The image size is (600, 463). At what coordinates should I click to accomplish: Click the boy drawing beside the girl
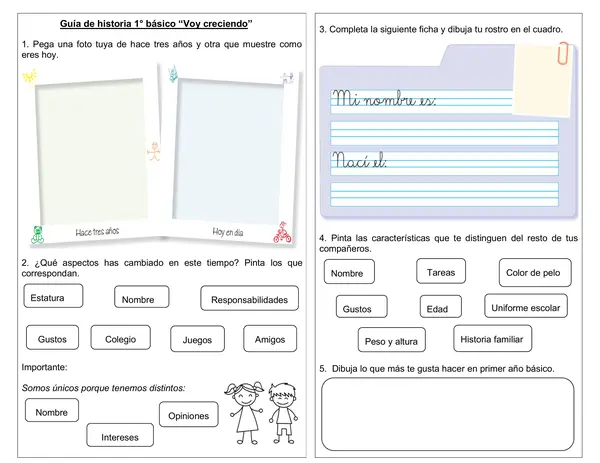coord(283,413)
